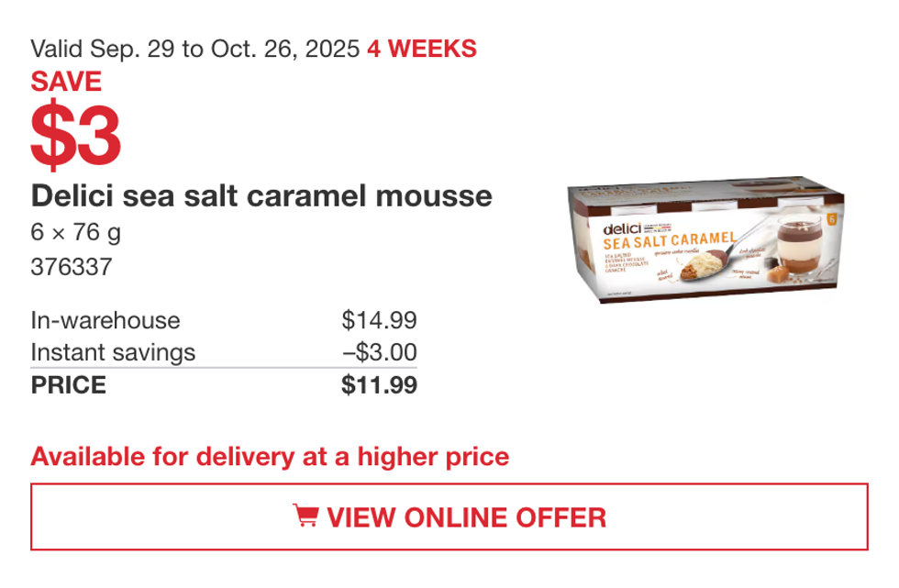Click the item number 376337

(x=71, y=267)
